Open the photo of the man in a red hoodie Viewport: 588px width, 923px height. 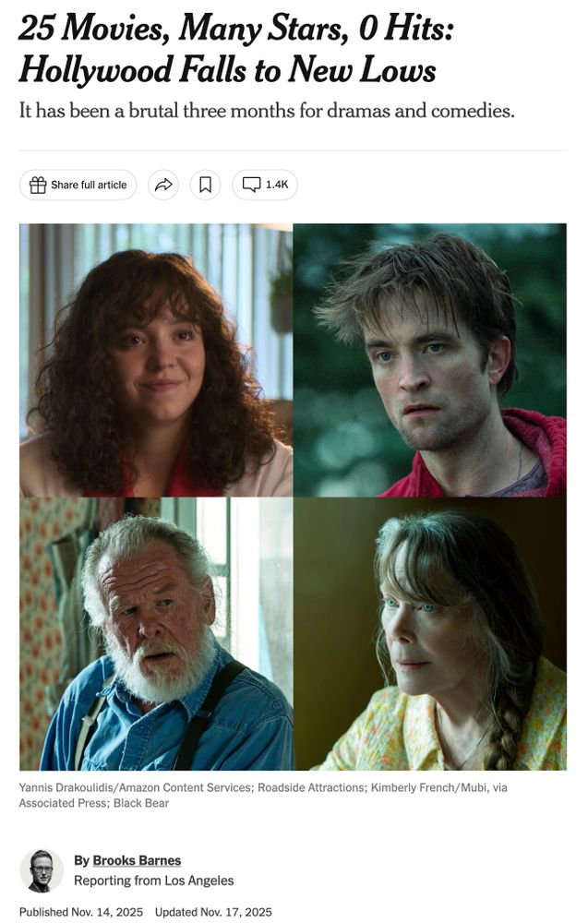tap(429, 360)
